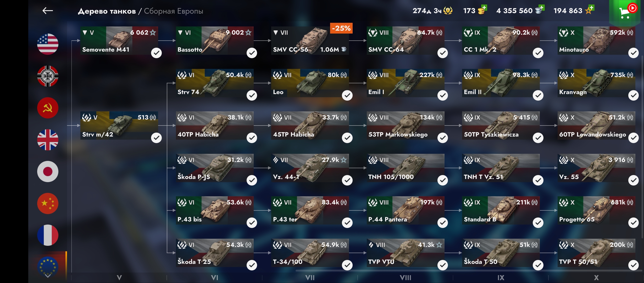Open the discounted SMV CC-56 tank
This screenshot has width=644, height=283.
click(x=310, y=41)
